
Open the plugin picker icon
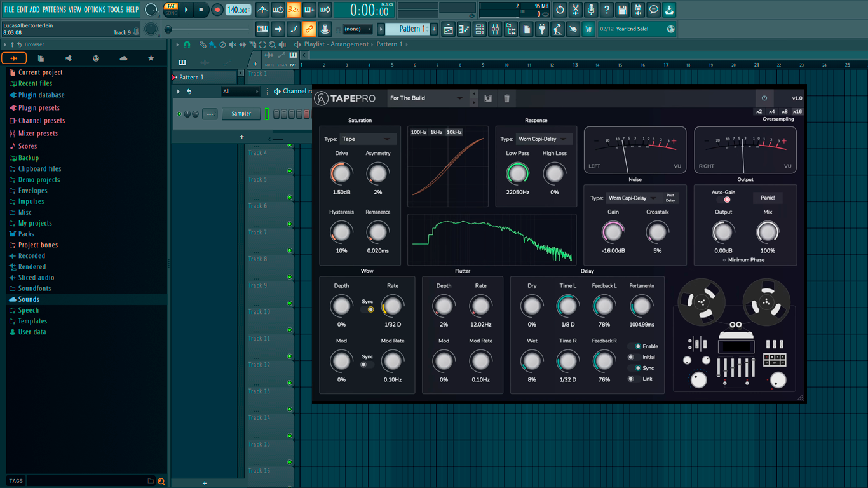[542, 29]
